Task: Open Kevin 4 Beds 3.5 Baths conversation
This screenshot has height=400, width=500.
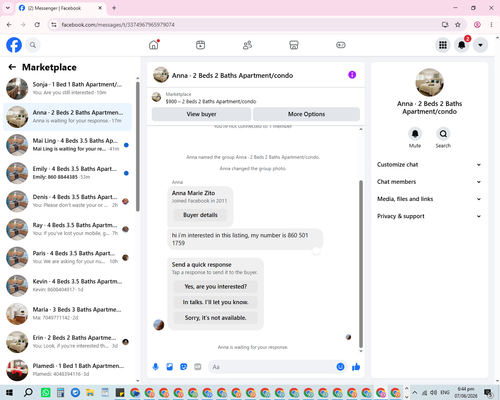Action: click(68, 286)
